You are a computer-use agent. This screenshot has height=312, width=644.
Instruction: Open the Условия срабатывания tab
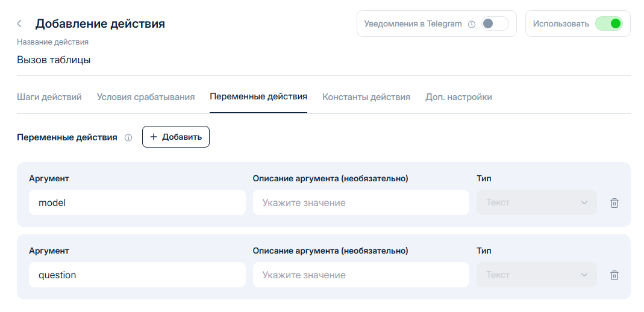[146, 97]
